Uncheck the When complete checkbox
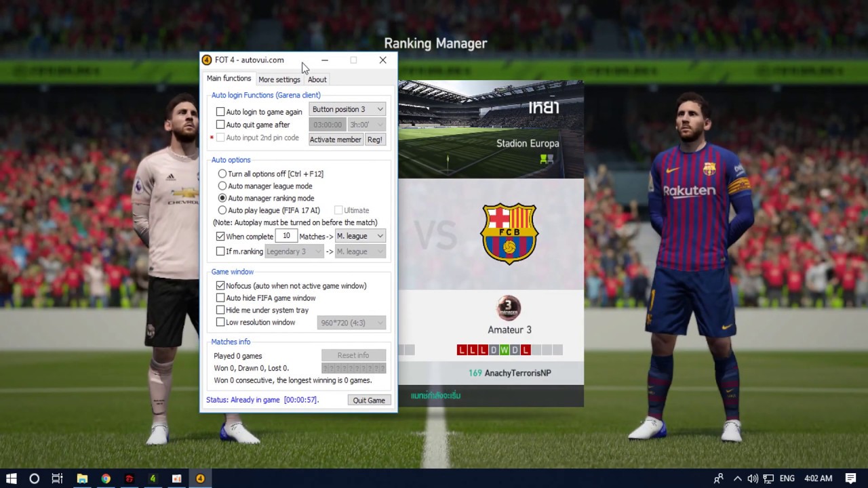Screen dimensions: 868x488 [220, 237]
